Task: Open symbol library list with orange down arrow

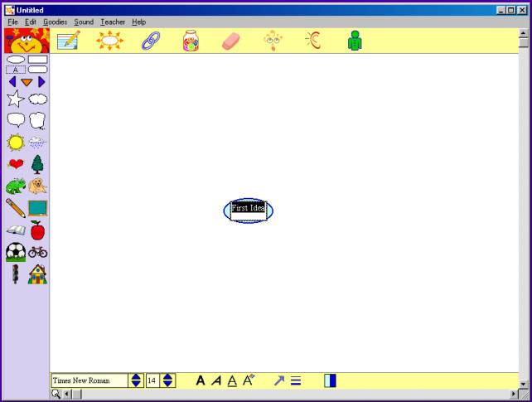Action: (27, 82)
